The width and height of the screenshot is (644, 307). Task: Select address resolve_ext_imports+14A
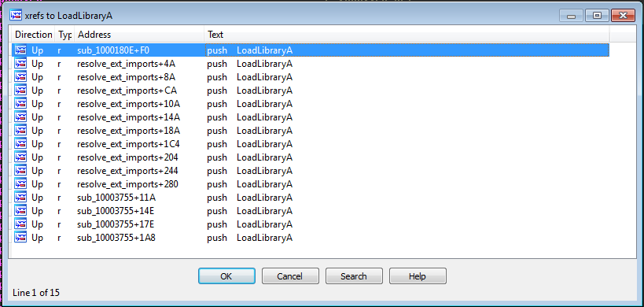pyautogui.click(x=128, y=117)
